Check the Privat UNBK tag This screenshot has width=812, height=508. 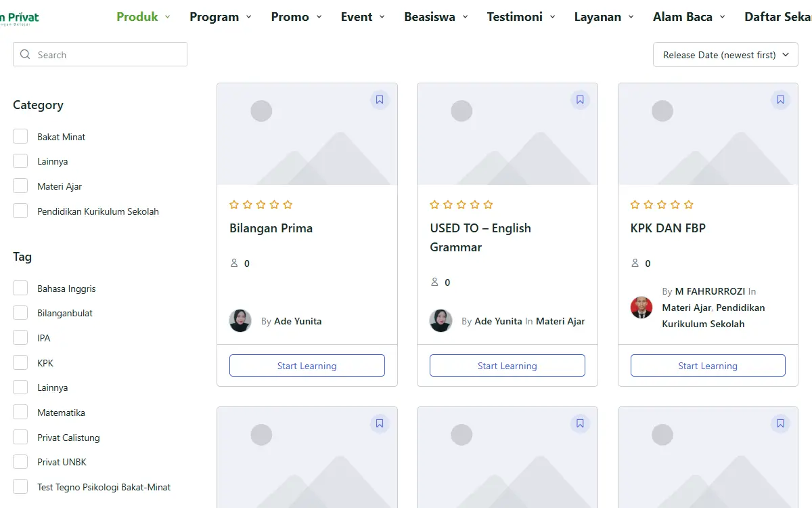coord(20,462)
